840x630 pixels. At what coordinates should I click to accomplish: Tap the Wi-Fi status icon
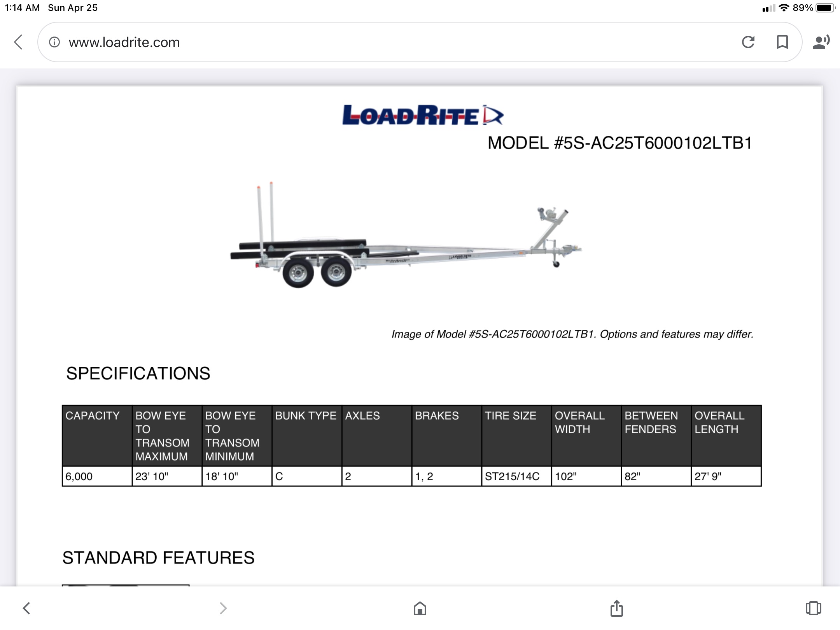click(784, 8)
